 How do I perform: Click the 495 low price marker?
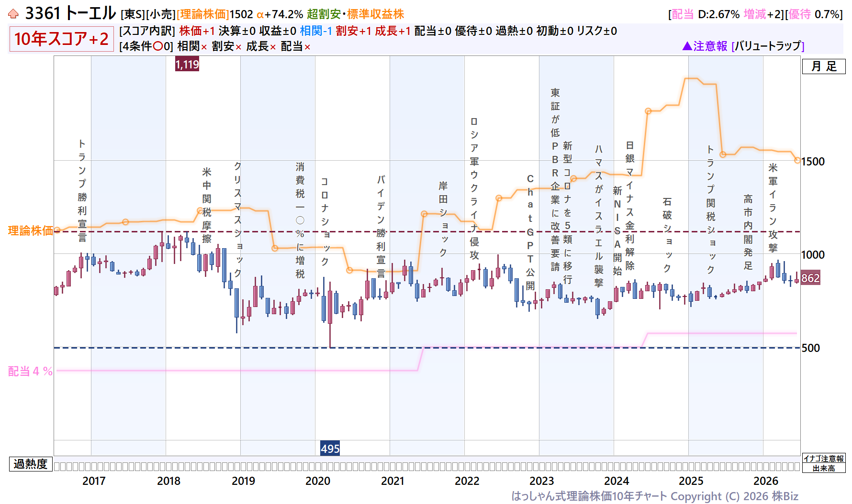tap(330, 449)
